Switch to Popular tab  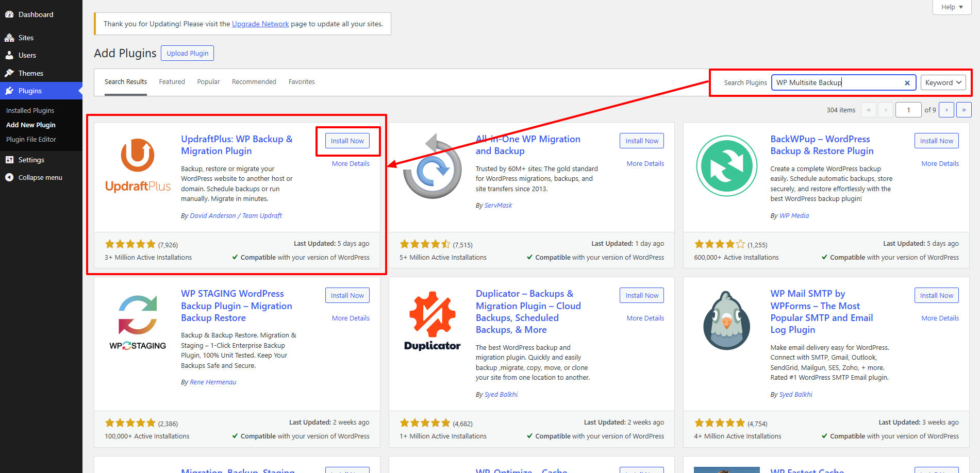209,82
